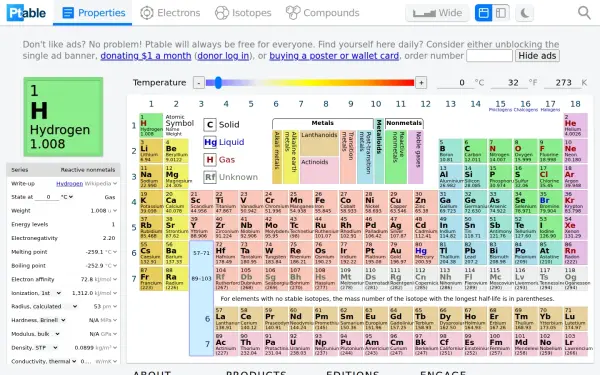Open the Electrons tab

pyautogui.click(x=170, y=13)
